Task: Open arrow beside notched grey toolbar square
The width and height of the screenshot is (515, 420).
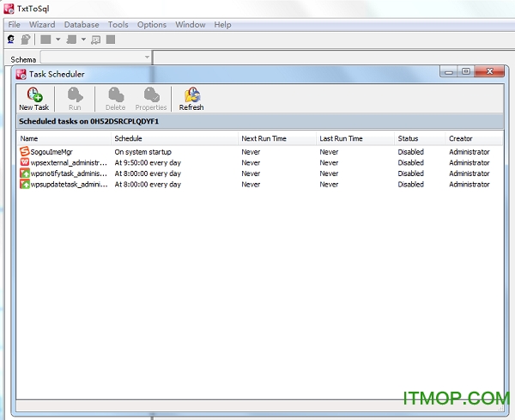Action: coord(84,40)
